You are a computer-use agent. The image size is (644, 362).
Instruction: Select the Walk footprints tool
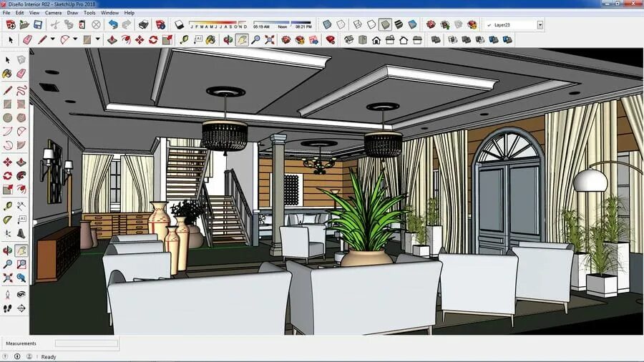[x=7, y=308]
